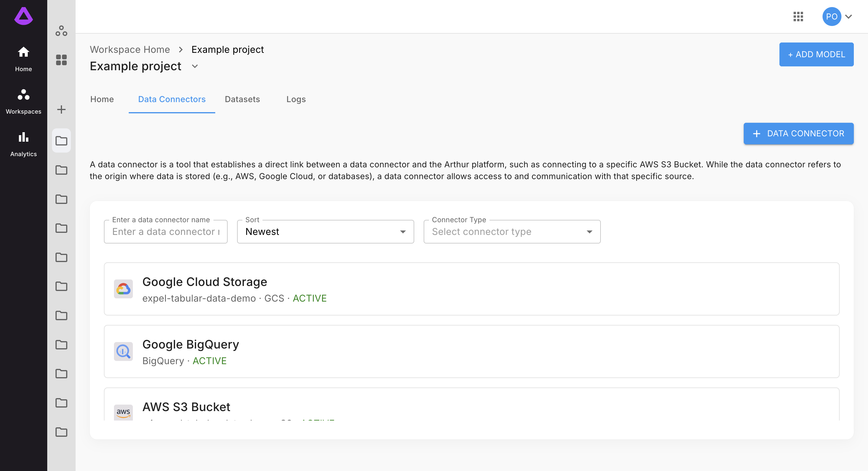868x471 pixels.
Task: Open the apps grid icon in header
Action: (798, 16)
